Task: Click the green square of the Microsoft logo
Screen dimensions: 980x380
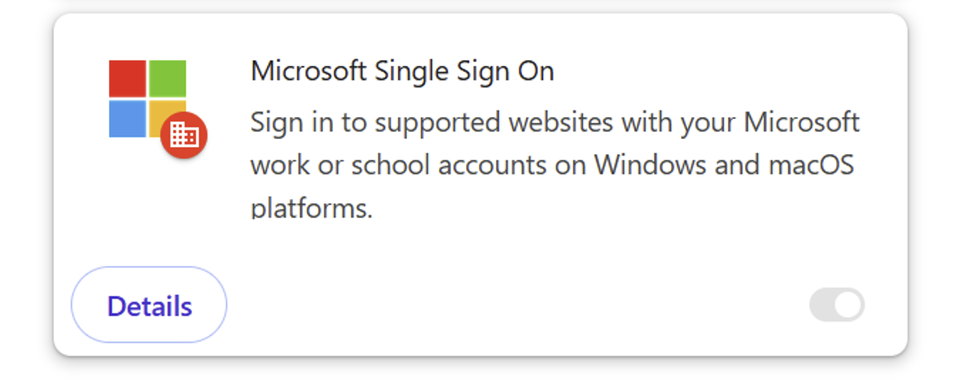Action: coord(168,79)
